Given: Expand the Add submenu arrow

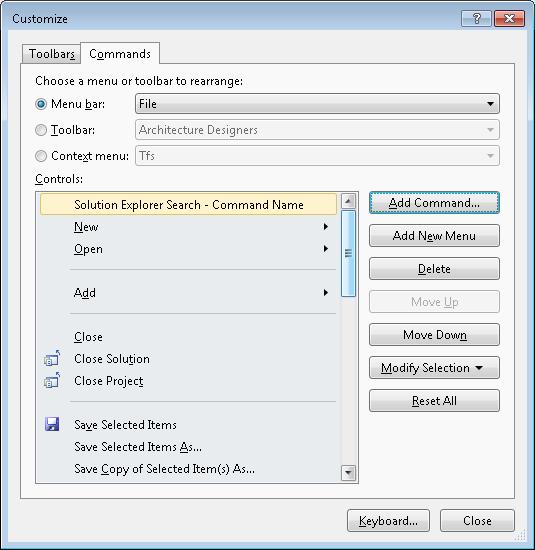Looking at the screenshot, I should click(326, 293).
